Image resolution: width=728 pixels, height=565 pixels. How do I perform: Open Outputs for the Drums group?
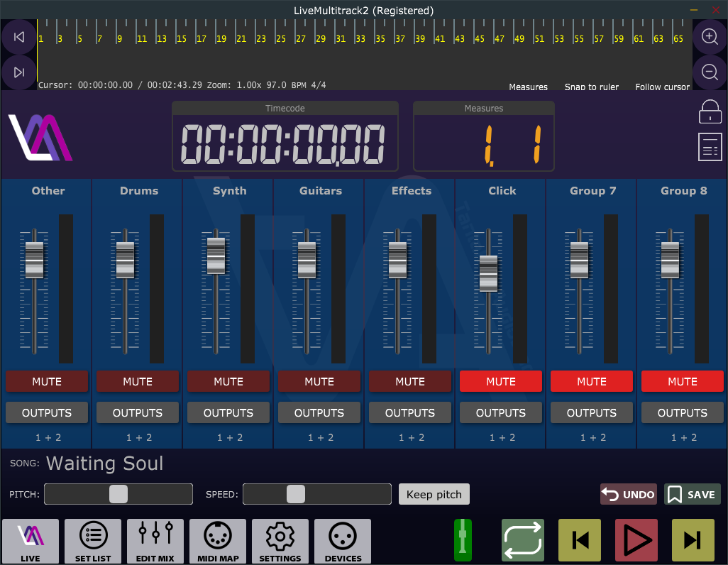tap(138, 412)
